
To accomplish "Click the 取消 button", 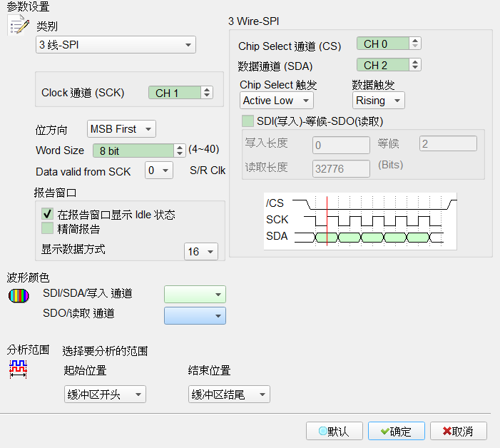I will click(459, 431).
